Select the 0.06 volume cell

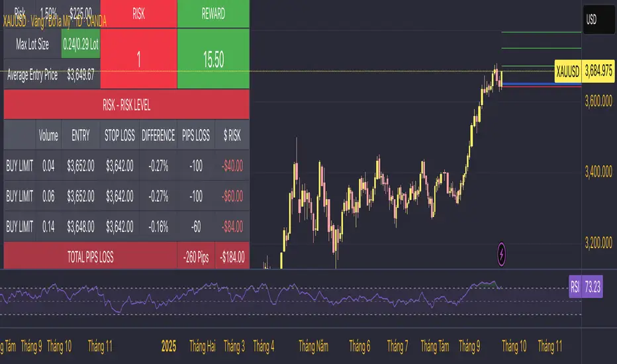click(48, 196)
